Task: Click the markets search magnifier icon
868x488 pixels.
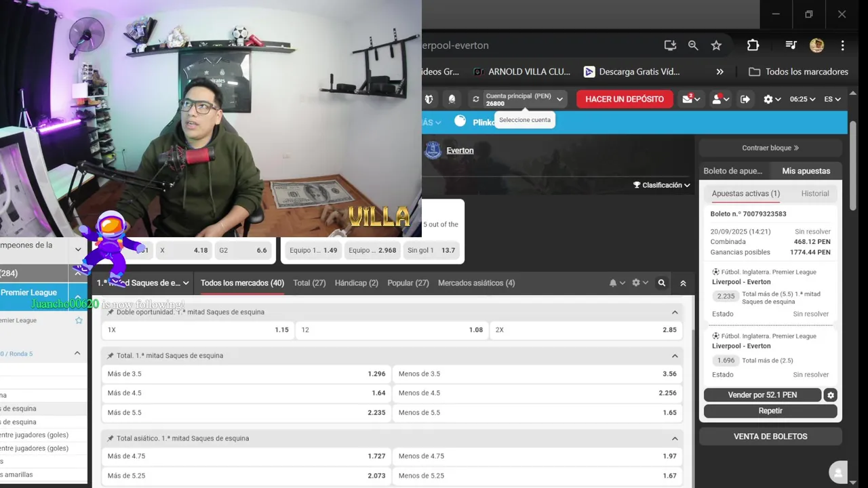Action: pos(662,283)
